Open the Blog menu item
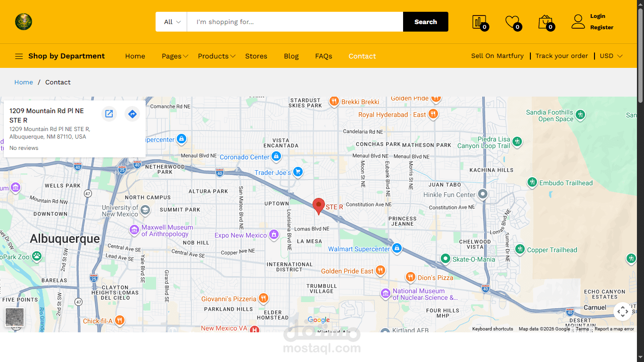This screenshot has width=644, height=362. pos(291,56)
